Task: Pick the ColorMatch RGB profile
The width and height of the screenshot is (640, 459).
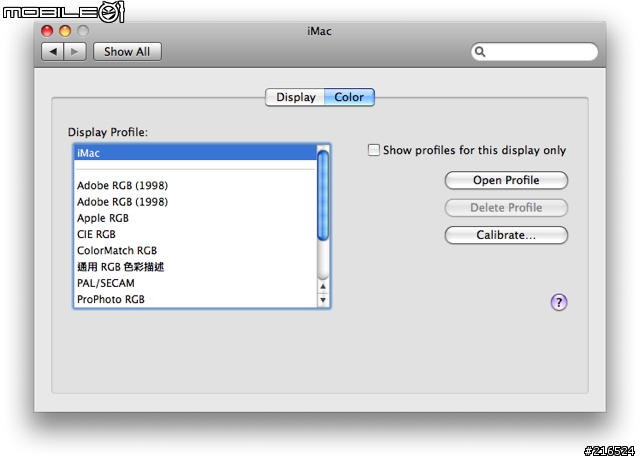Action: click(195, 251)
